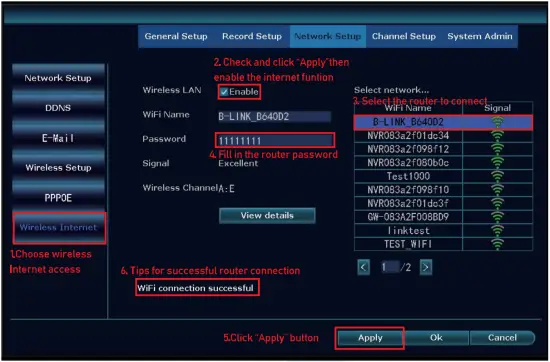Image resolution: width=550 pixels, height=362 pixels.
Task: Click signal icon of Test1000 row
Action: coord(497,176)
